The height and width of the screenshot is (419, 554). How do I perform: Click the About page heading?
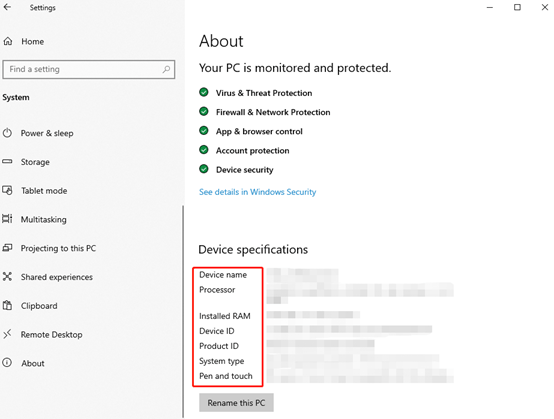coord(221,41)
